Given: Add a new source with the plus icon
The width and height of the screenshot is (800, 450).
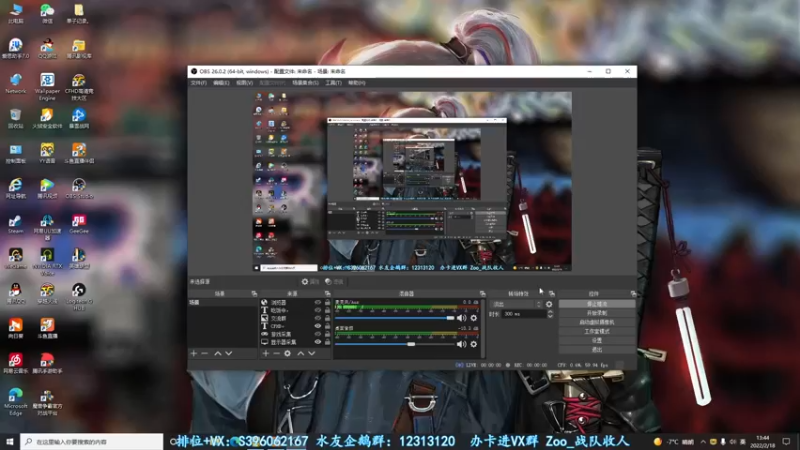Looking at the screenshot, I should pos(265,353).
